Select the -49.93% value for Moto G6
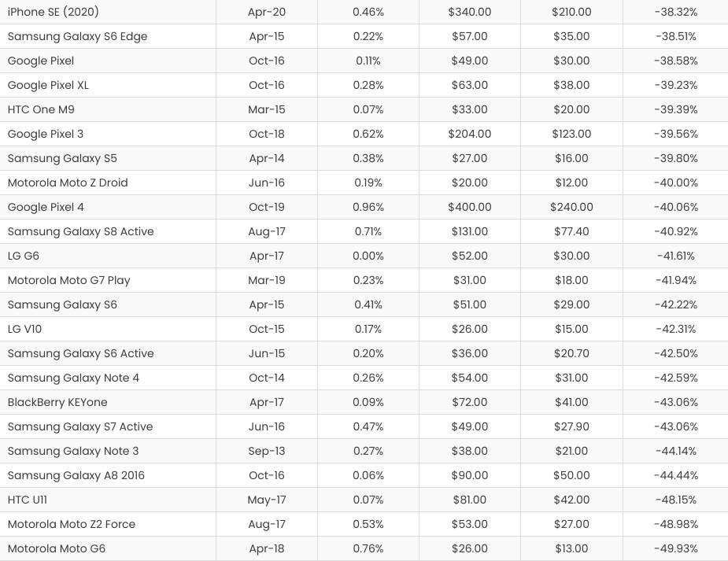This screenshot has height=561, width=728. tap(676, 548)
